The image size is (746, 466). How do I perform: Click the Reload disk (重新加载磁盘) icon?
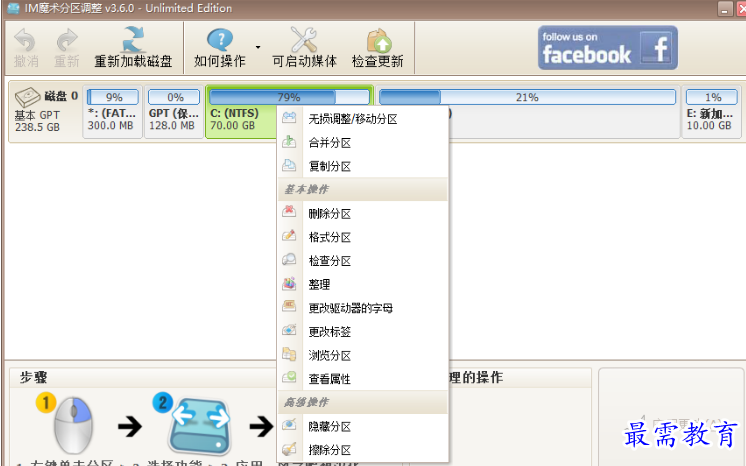click(133, 40)
